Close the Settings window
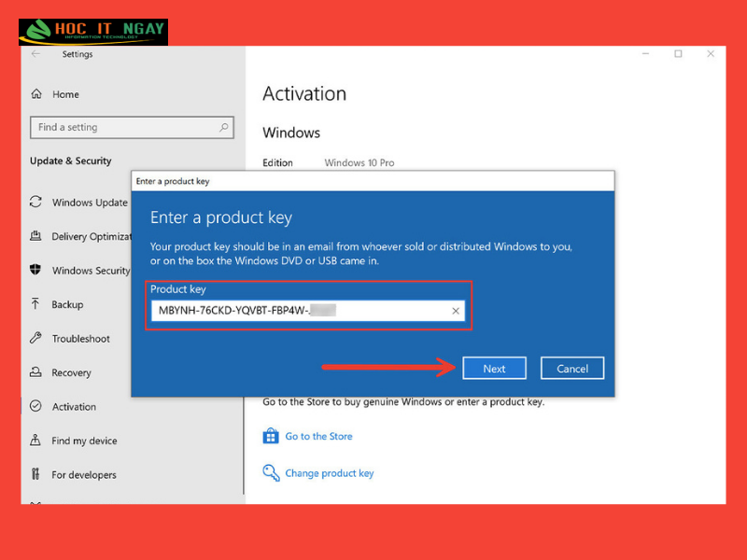This screenshot has height=560, width=747. click(711, 54)
